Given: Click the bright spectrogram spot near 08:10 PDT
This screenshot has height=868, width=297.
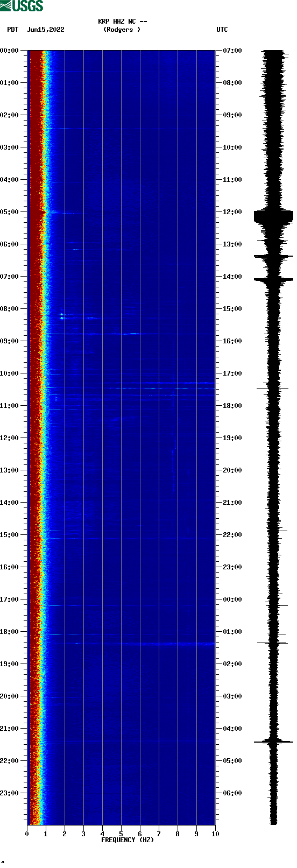Looking at the screenshot, I should click(x=62, y=316).
